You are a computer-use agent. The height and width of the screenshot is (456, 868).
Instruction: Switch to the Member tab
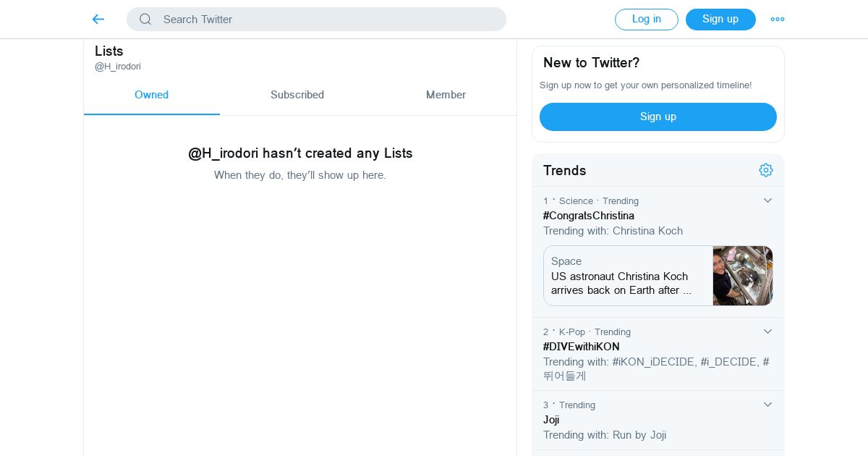coord(446,95)
